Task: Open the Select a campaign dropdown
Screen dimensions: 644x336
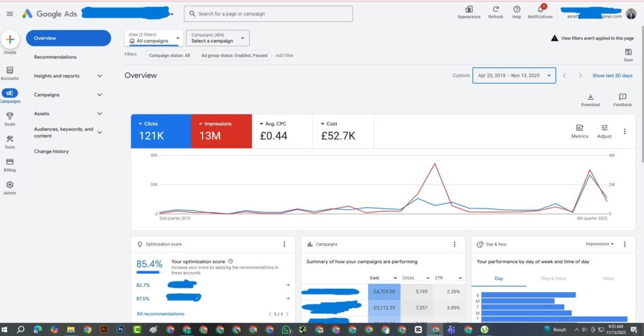Action: click(x=218, y=38)
